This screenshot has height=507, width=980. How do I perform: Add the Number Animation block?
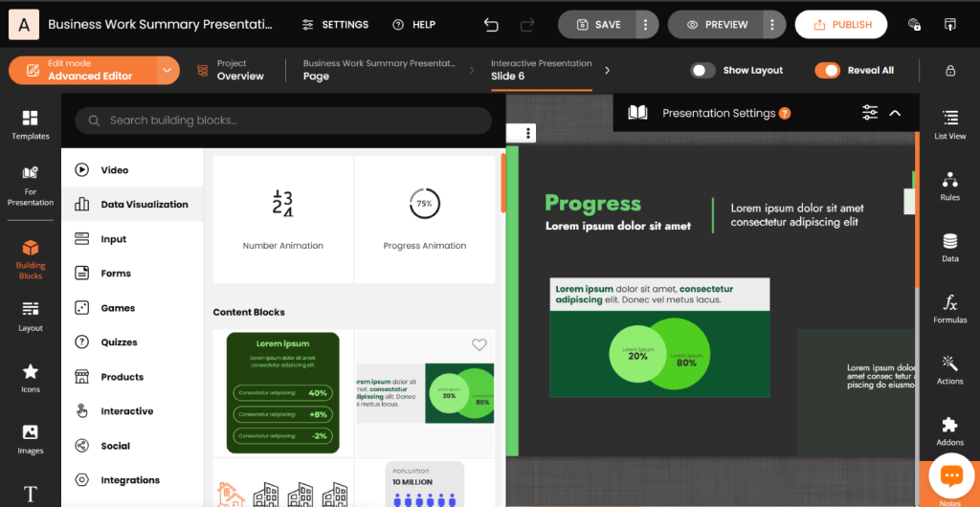283,220
